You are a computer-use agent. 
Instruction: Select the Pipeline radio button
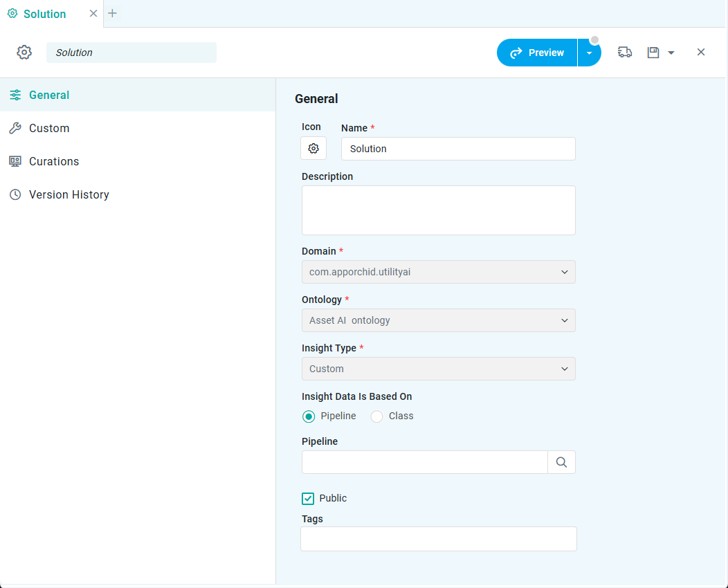[309, 416]
